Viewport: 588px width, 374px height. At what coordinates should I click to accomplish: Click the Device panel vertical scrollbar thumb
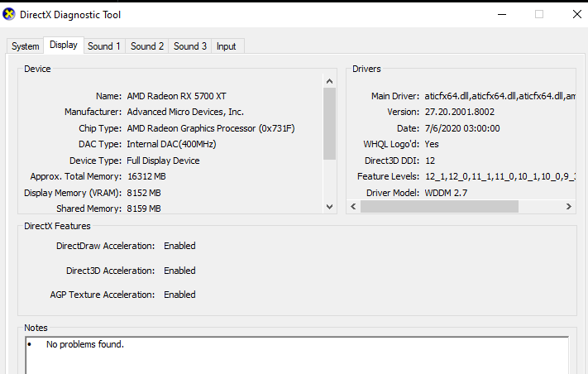click(330, 124)
